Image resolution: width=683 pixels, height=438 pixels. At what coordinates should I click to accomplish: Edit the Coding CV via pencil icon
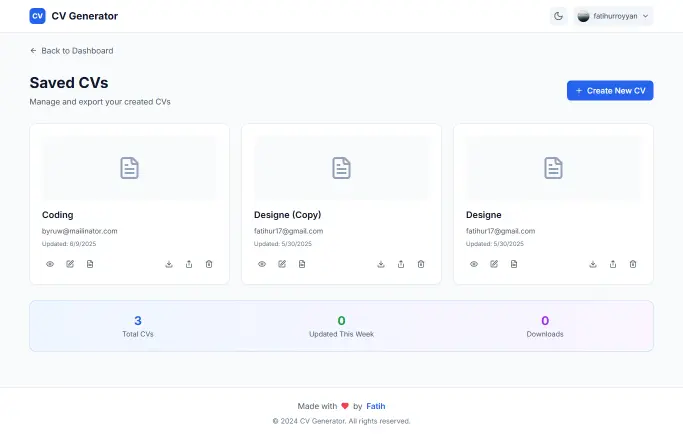click(x=70, y=264)
